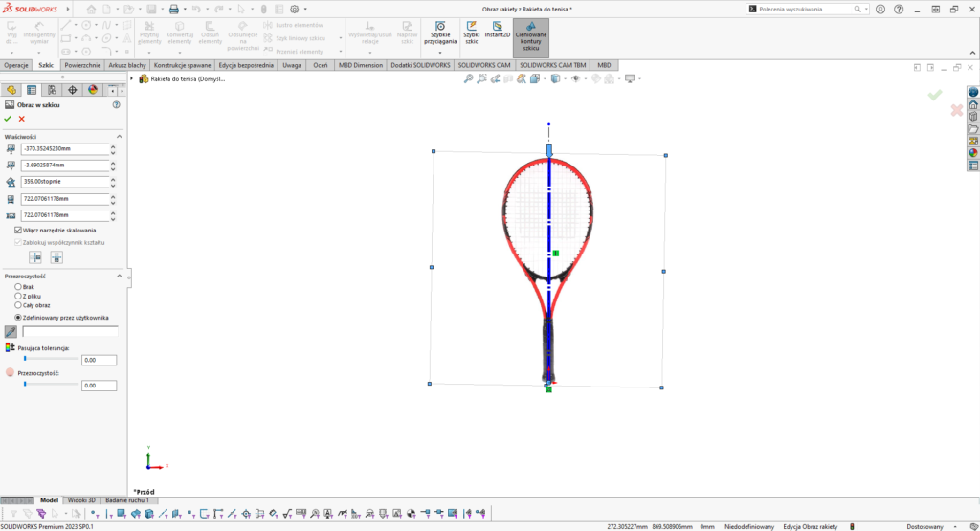Click the Zoom to Fit magnifier icon
Screen dimensions: 980x531
click(468, 79)
